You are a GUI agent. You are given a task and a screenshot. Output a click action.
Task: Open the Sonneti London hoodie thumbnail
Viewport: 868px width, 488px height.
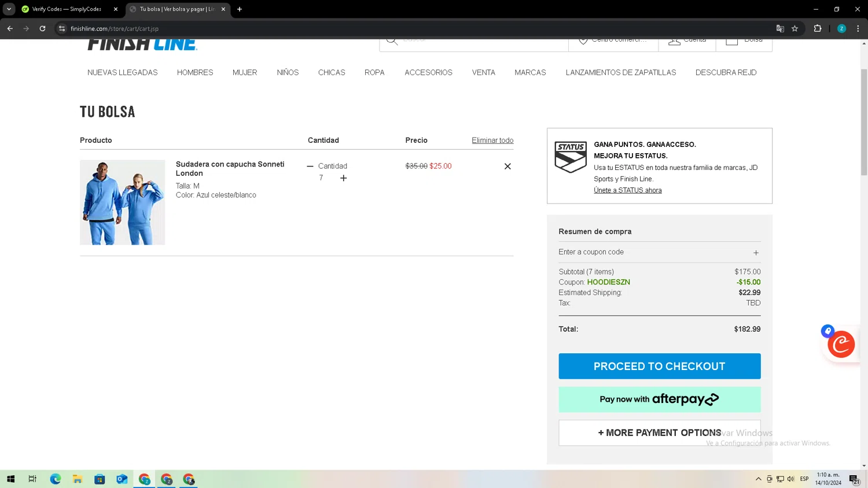pyautogui.click(x=122, y=202)
